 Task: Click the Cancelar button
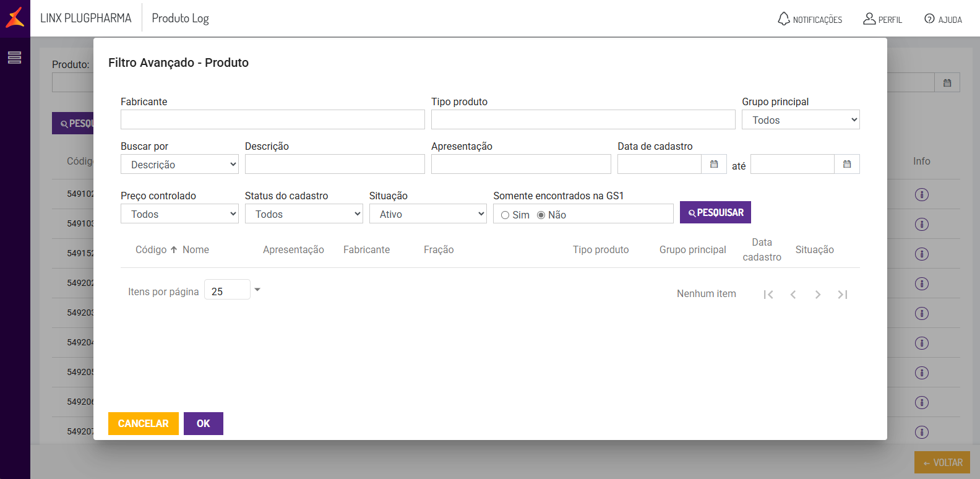[x=144, y=423]
